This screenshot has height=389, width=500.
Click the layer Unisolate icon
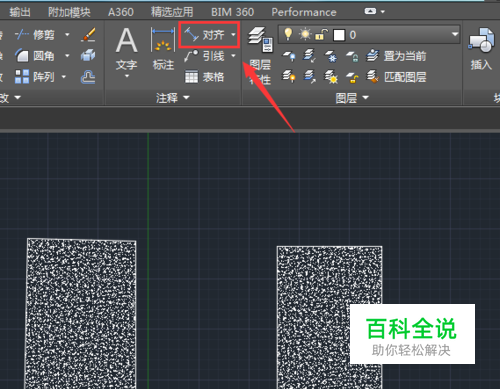(x=309, y=77)
